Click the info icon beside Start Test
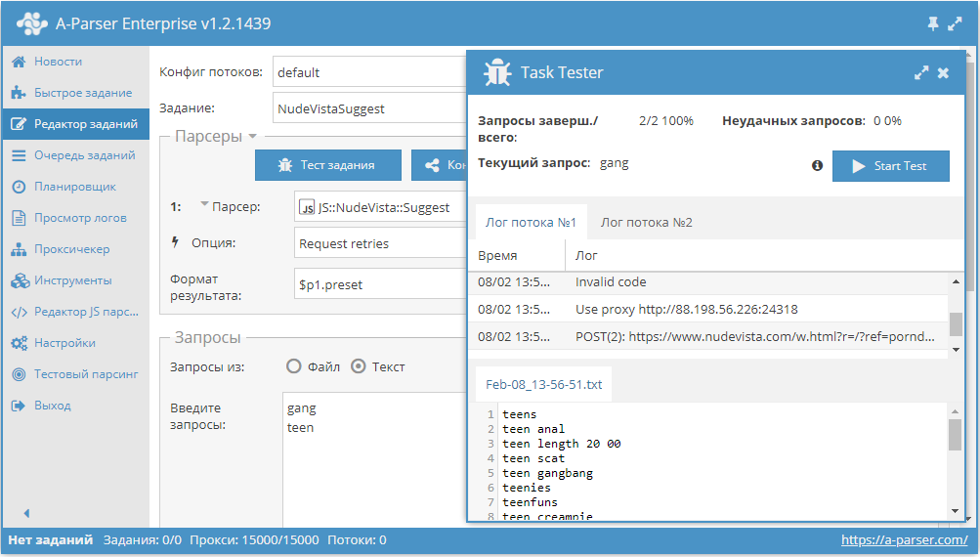Viewport: 980px width, 557px height. [817, 166]
